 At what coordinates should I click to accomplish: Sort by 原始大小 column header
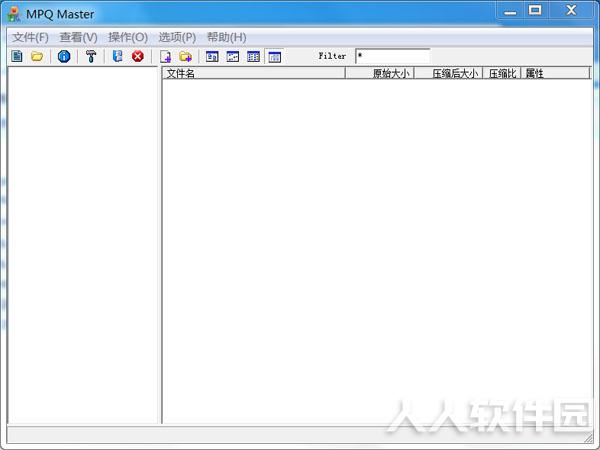(x=380, y=73)
